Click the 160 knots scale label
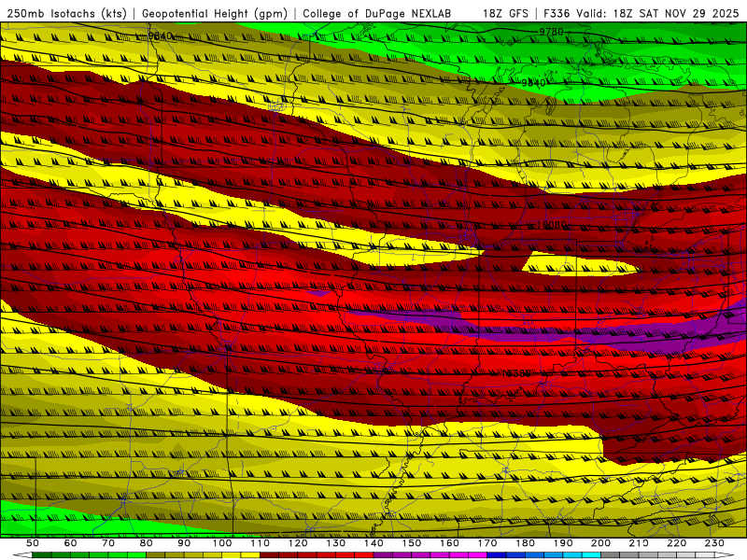This screenshot has width=747, height=560. [449, 543]
